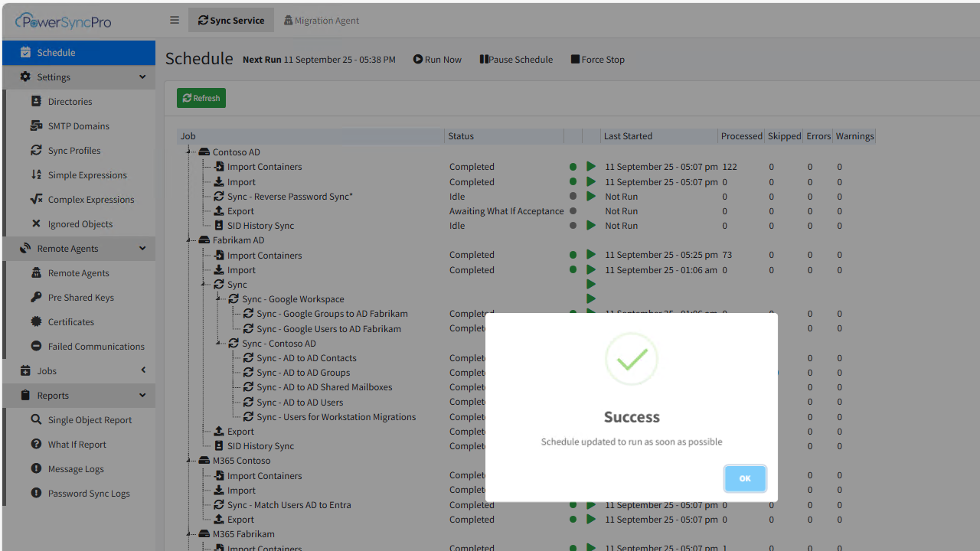Open the Sync Service tab
The width and height of the screenshot is (980, 551).
(231, 21)
